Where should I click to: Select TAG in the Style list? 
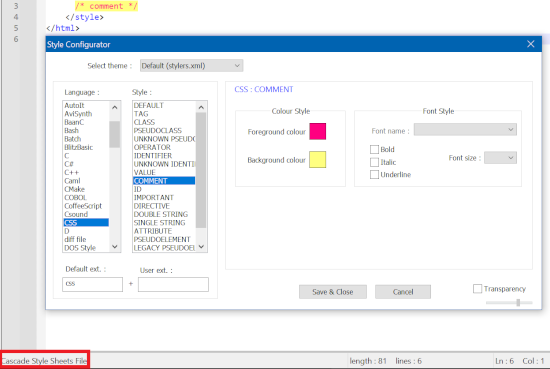tap(164, 114)
